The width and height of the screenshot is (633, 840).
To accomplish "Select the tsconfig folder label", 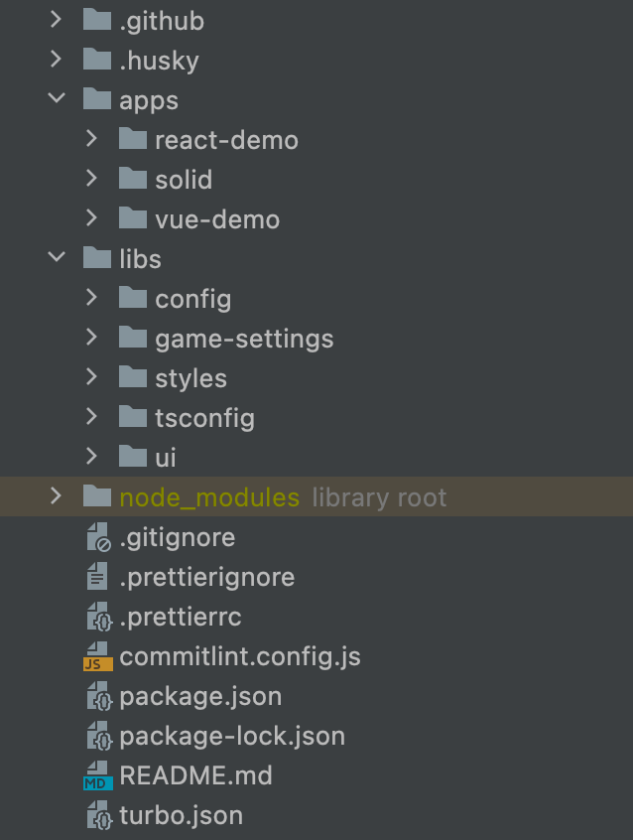I will (204, 418).
